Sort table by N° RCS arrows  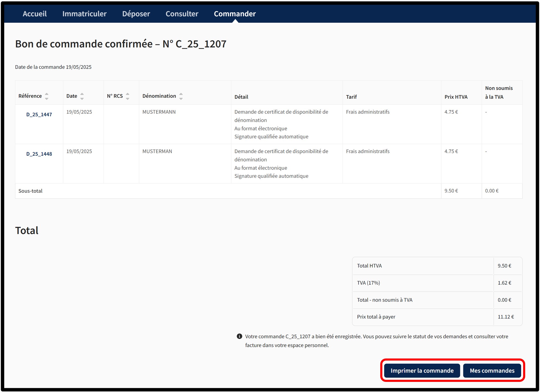click(128, 96)
